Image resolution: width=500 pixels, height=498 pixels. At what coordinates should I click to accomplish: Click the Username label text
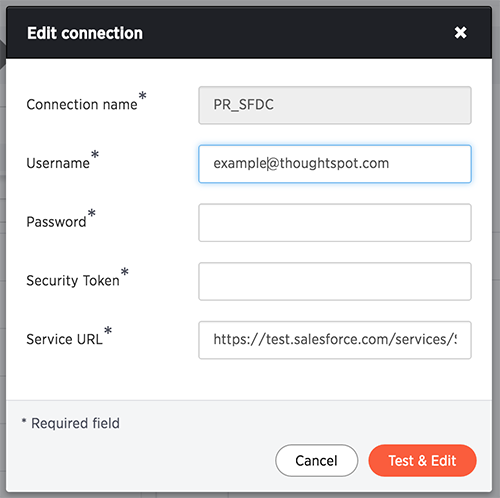58,163
